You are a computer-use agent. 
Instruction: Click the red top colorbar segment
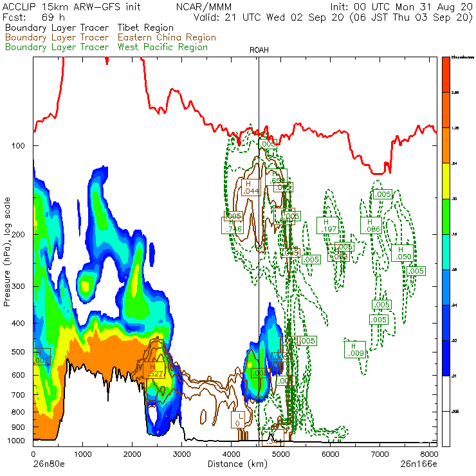point(446,75)
